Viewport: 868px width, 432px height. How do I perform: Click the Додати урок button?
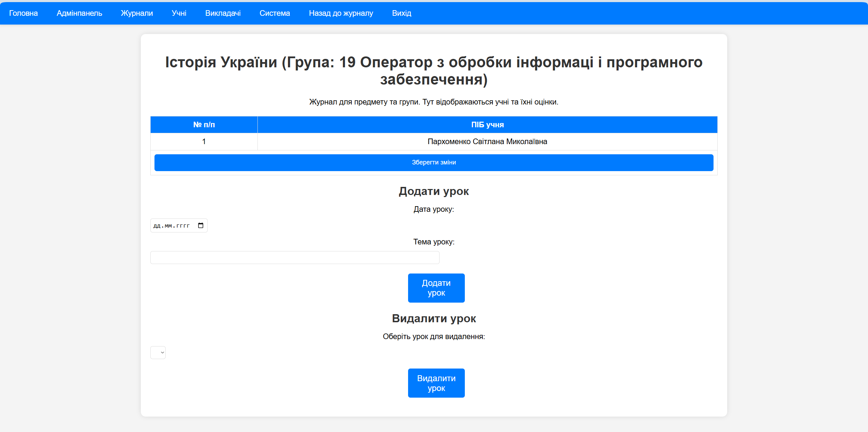click(436, 288)
